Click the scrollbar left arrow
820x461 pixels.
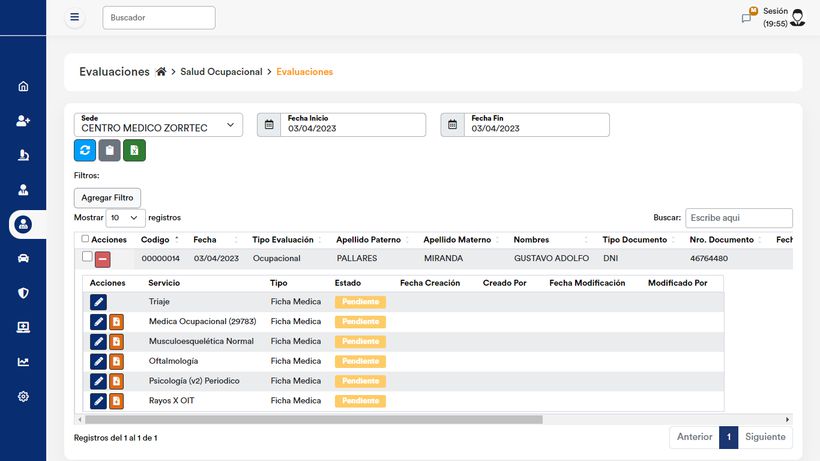coord(79,420)
